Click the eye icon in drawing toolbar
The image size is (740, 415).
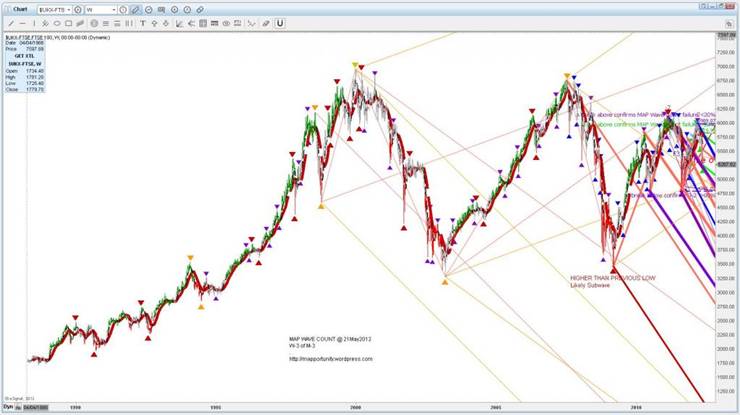(x=226, y=23)
